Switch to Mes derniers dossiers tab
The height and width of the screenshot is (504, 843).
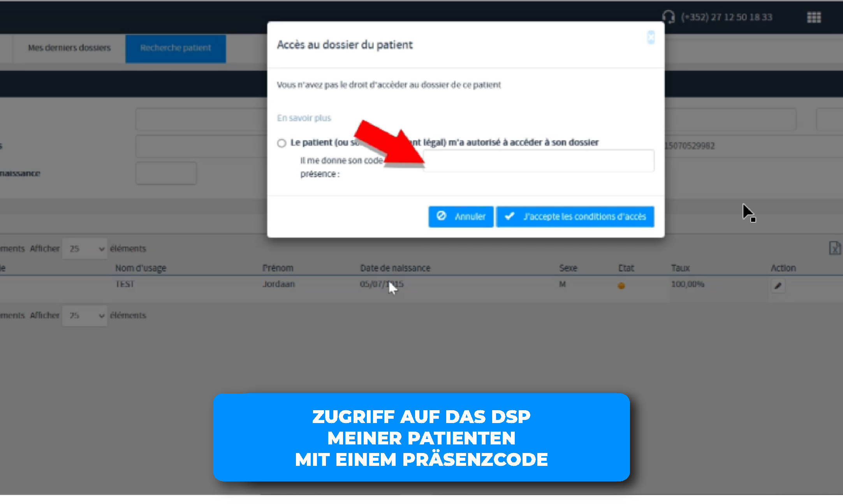pyautogui.click(x=69, y=48)
